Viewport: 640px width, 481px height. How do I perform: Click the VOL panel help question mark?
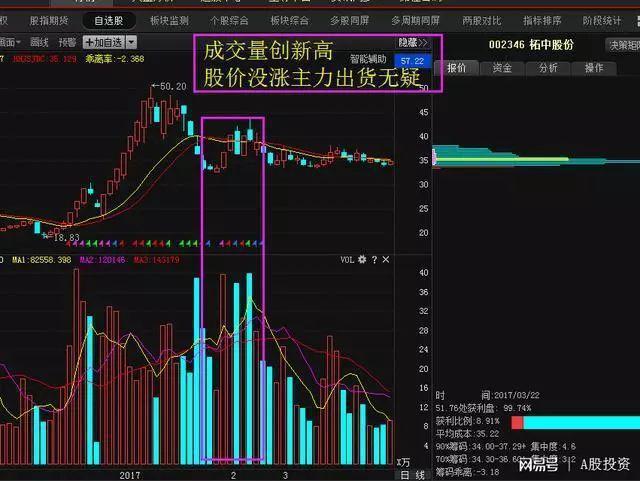pyautogui.click(x=374, y=260)
